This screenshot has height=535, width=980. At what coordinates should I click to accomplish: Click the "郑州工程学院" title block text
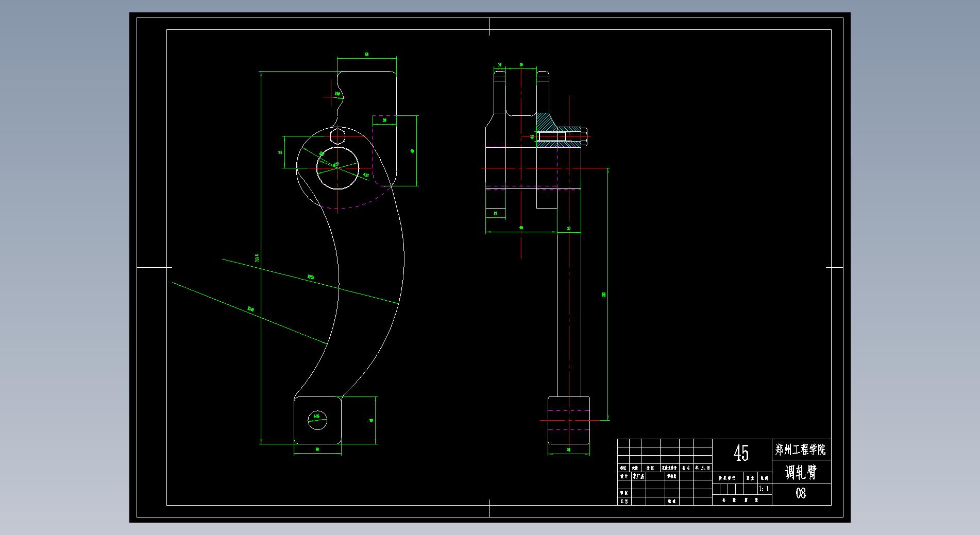(800, 450)
